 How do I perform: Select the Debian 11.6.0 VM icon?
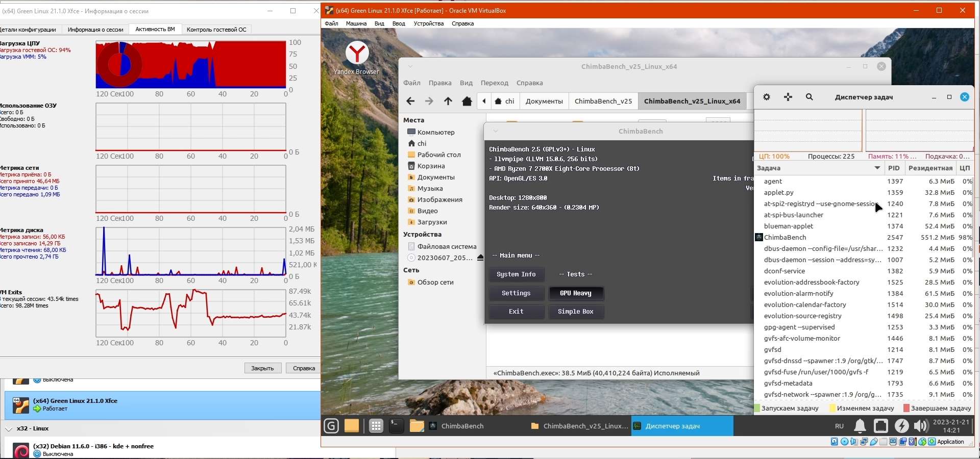click(21, 450)
